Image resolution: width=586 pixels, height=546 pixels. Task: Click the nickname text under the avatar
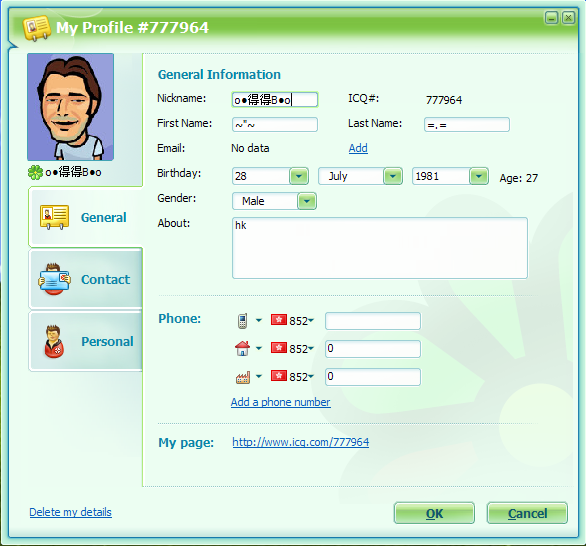click(x=73, y=172)
